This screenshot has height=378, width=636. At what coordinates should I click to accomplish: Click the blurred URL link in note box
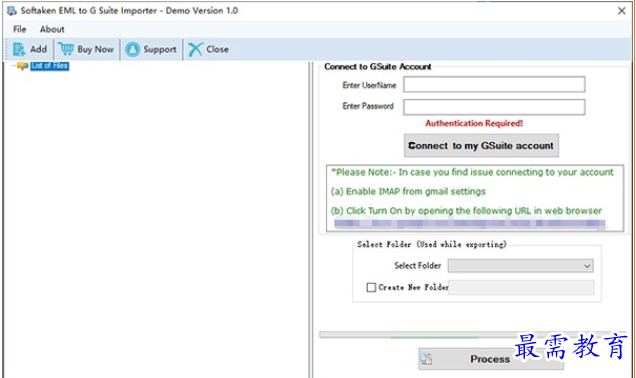pos(469,223)
